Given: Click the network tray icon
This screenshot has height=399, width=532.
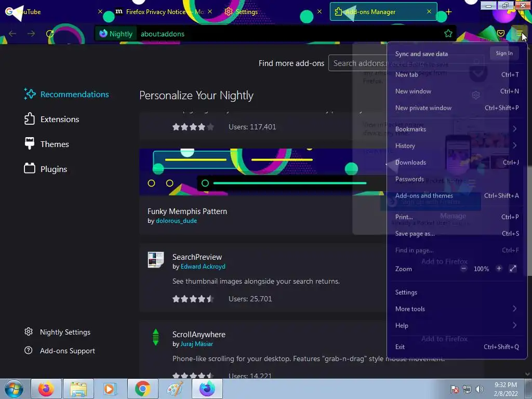Looking at the screenshot, I should click(x=467, y=389).
